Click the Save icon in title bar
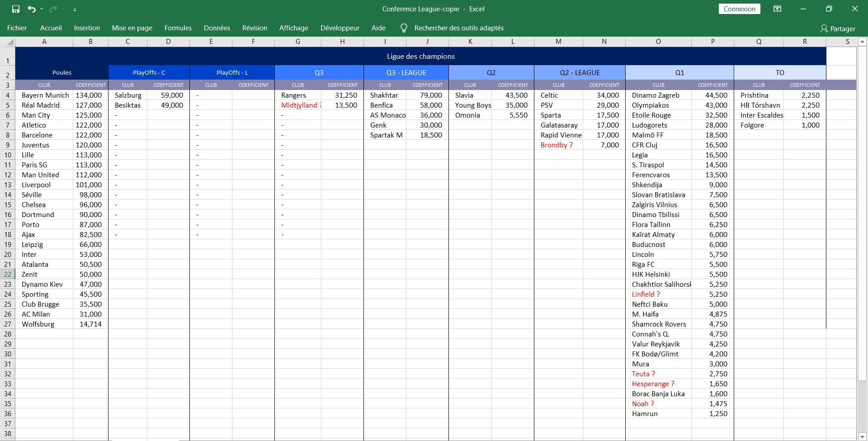 tap(16, 9)
